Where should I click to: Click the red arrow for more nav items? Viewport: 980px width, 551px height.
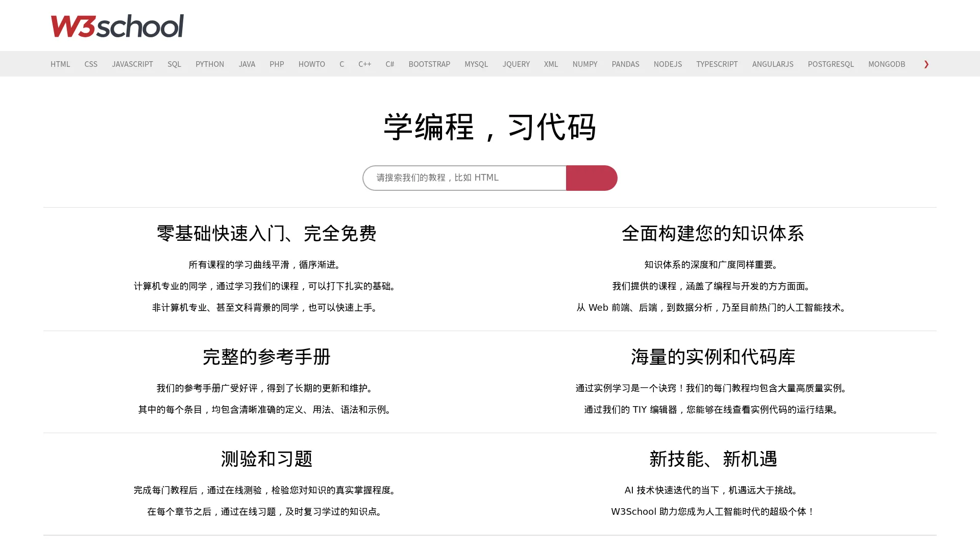tap(926, 64)
